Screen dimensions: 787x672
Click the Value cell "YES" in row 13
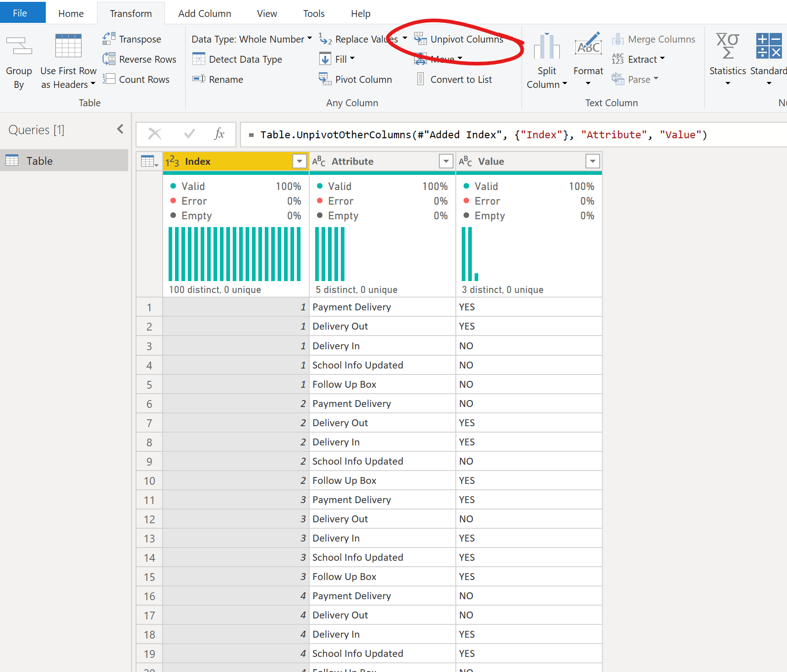pyautogui.click(x=529, y=538)
